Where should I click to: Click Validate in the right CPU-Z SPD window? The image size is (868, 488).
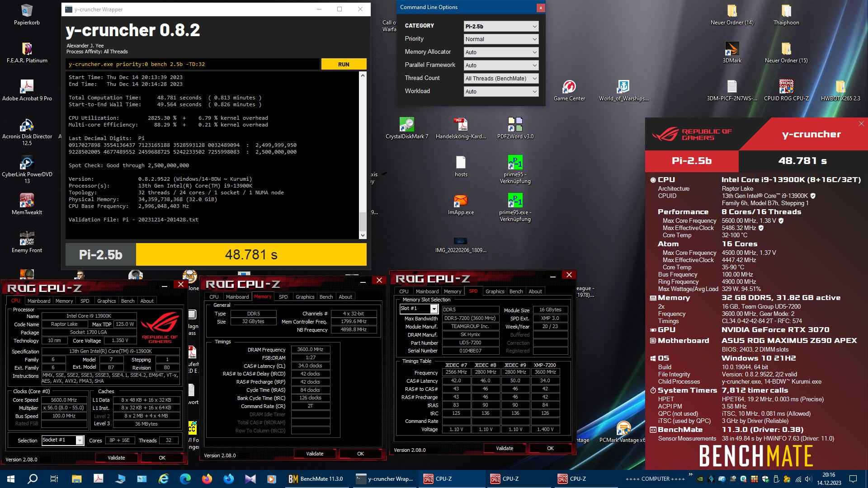coord(505,448)
